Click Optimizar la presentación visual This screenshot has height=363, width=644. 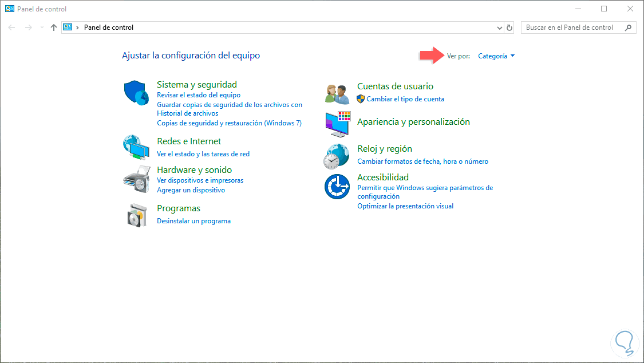[x=405, y=206]
